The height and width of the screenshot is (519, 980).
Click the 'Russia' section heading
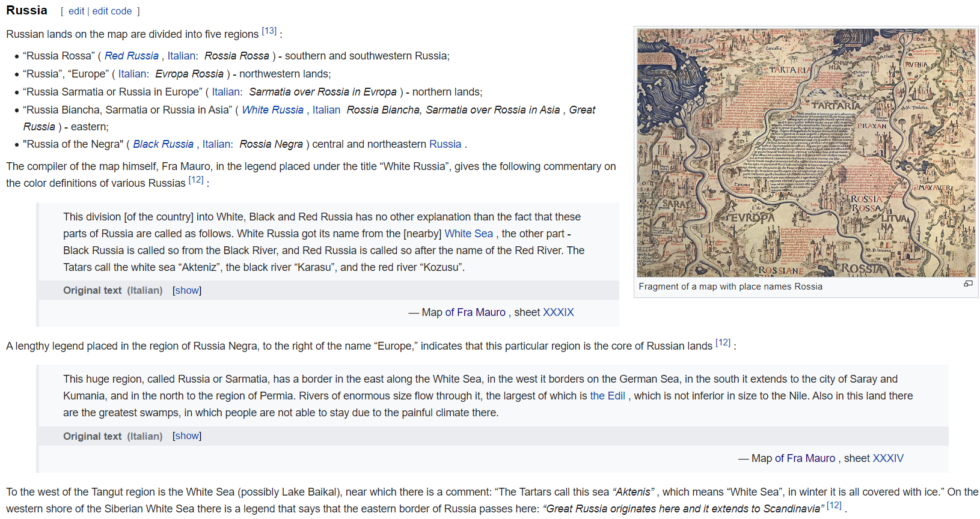pos(26,10)
